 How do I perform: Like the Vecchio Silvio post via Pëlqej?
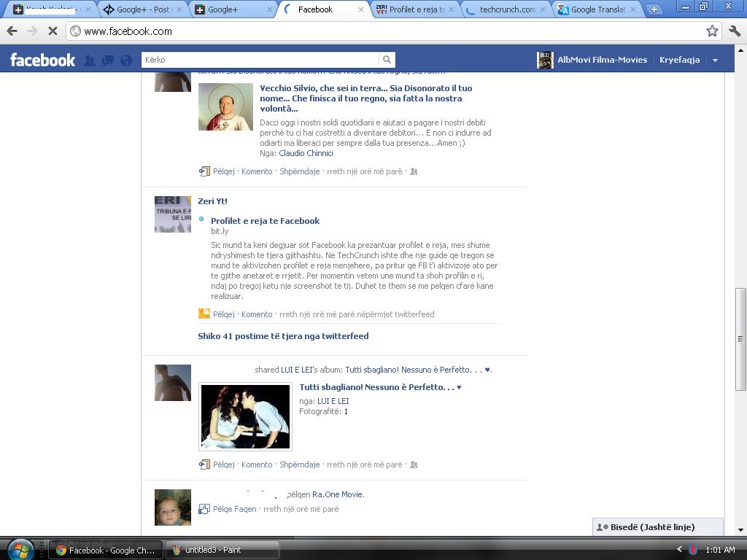pyautogui.click(x=223, y=171)
